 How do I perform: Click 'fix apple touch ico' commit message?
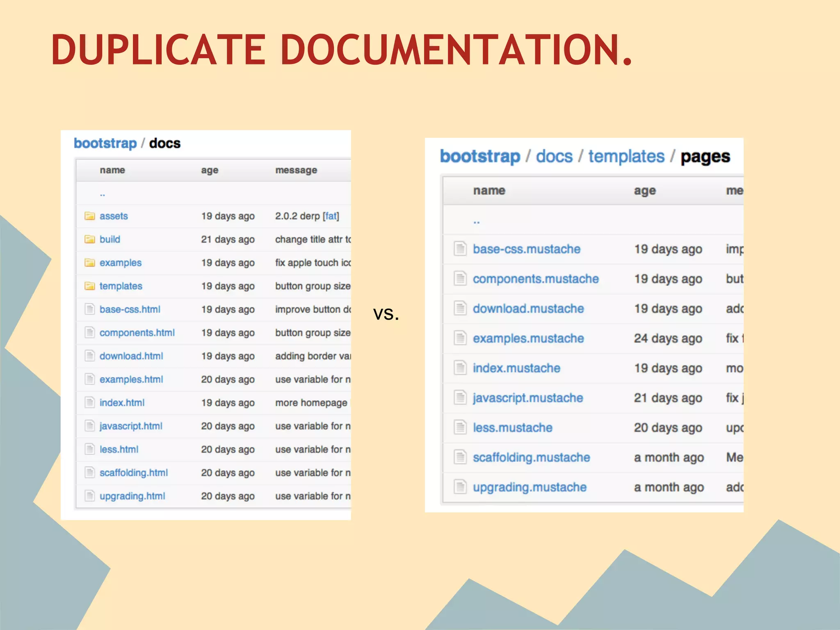pos(313,262)
